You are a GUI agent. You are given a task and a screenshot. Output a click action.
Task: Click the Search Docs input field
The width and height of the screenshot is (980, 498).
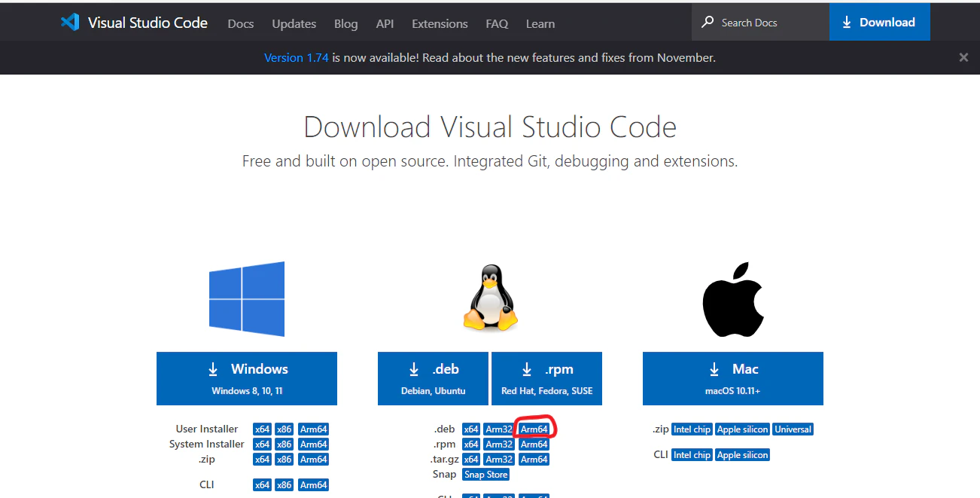(x=760, y=23)
